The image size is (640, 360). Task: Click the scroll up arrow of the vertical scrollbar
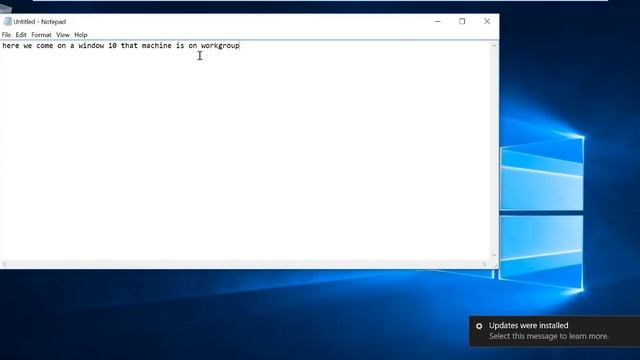tap(494, 45)
